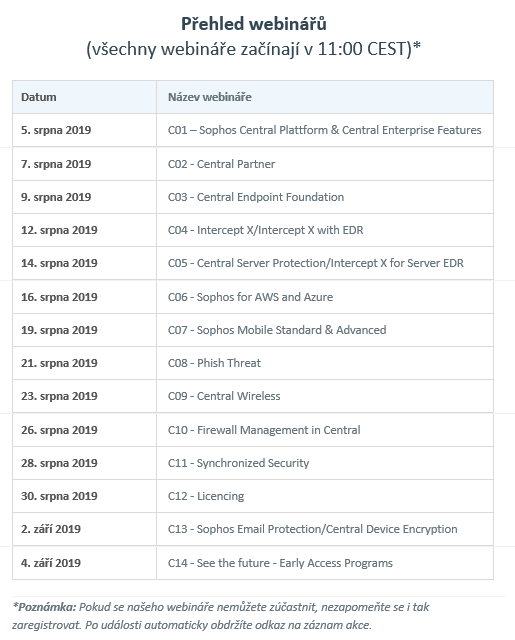Open the C02 - Central Partner entry

[222, 164]
